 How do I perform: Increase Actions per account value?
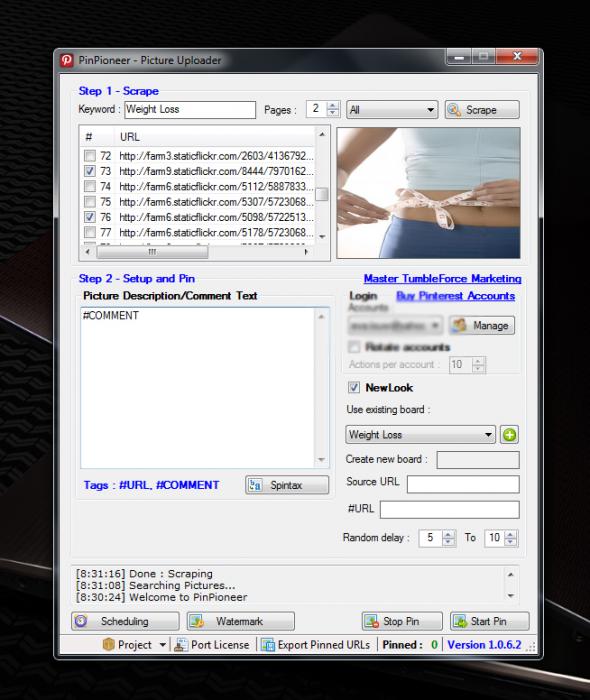coord(478,361)
